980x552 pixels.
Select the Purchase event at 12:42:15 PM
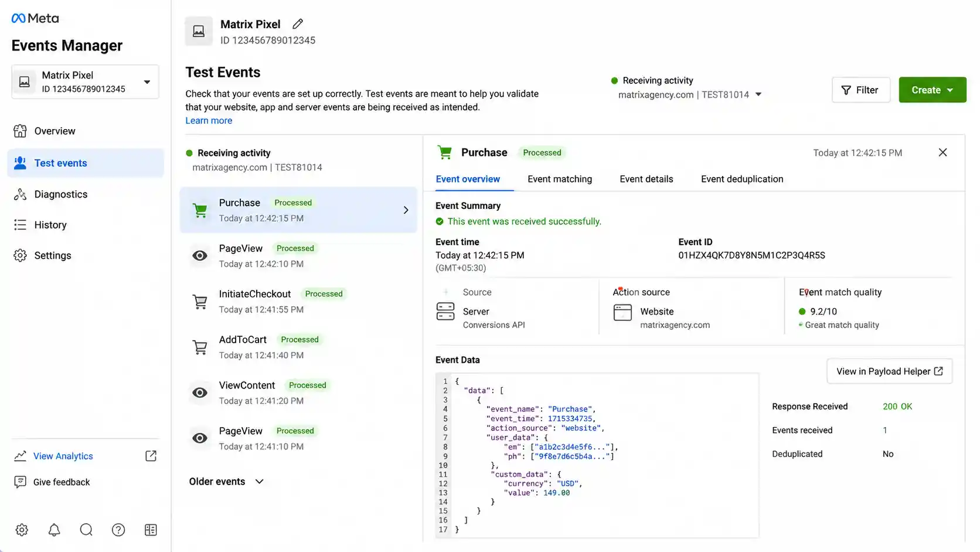pos(298,210)
